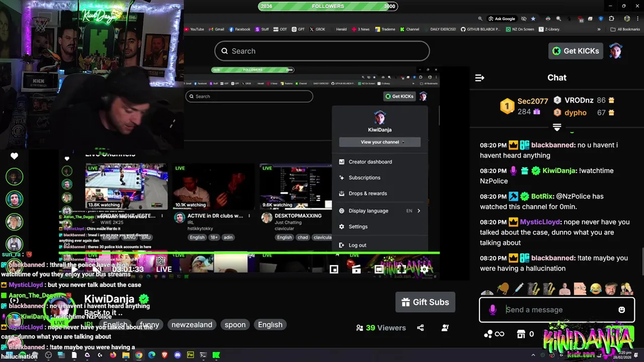
Task: Open the NZ On Screen bookmark
Action: click(x=520, y=29)
